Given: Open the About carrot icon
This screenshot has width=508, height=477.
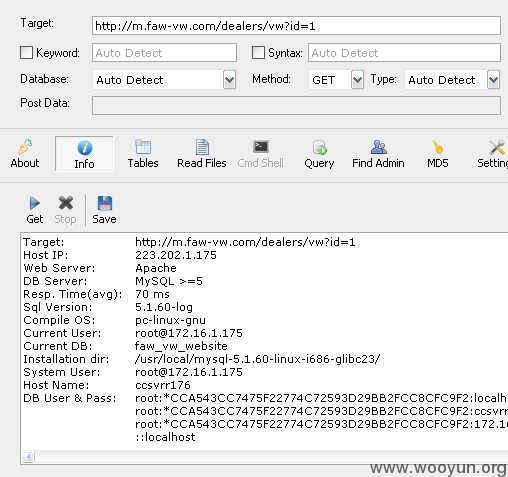Looking at the screenshot, I should click(25, 154).
